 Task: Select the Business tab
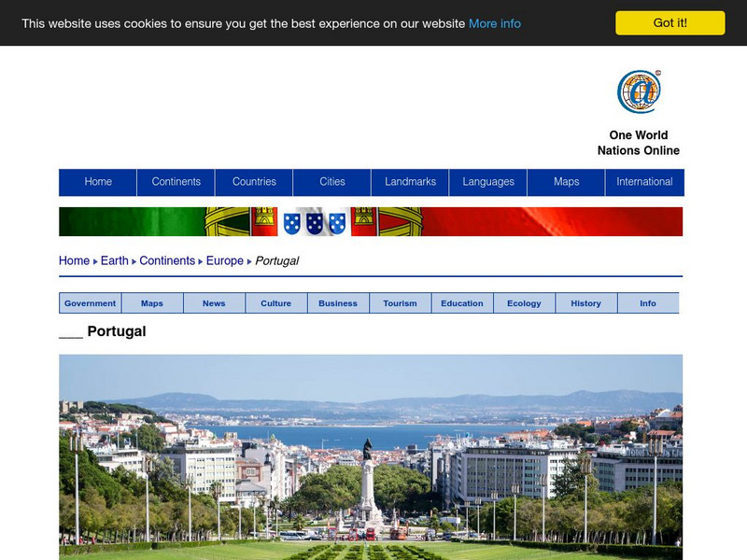337,302
